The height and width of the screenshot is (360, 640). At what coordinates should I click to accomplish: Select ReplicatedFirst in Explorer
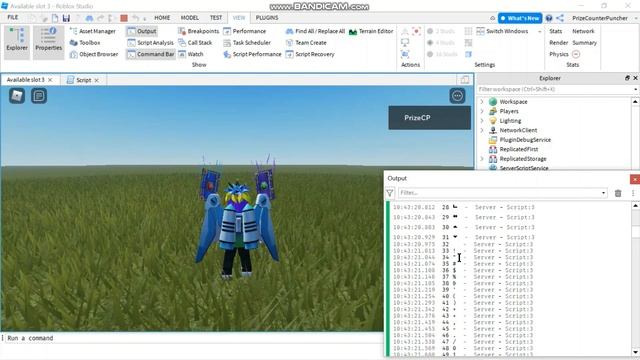tap(519, 149)
